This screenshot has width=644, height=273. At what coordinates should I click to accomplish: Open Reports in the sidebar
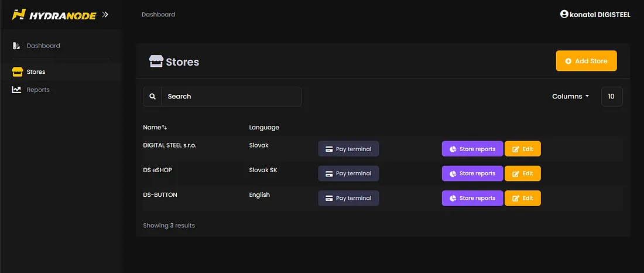pos(37,90)
